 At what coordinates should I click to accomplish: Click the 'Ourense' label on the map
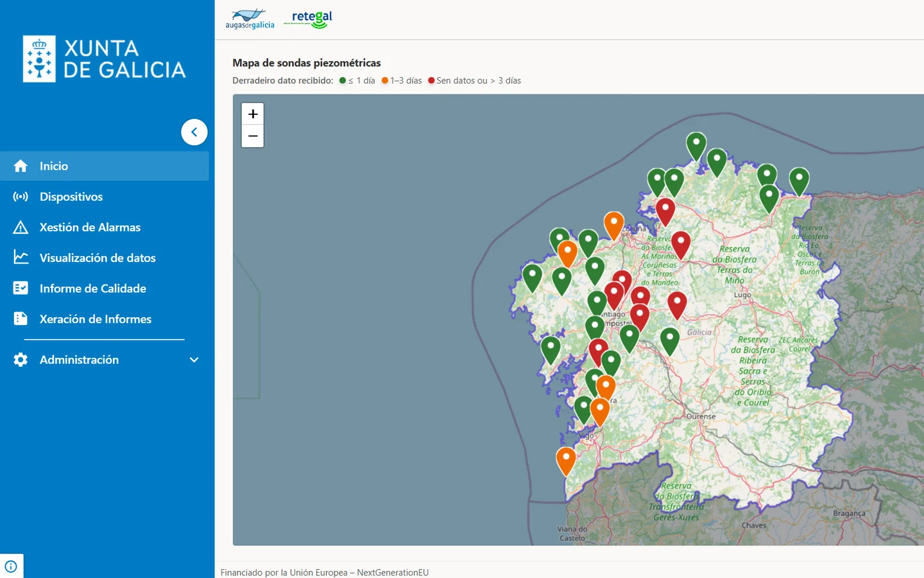point(701,416)
